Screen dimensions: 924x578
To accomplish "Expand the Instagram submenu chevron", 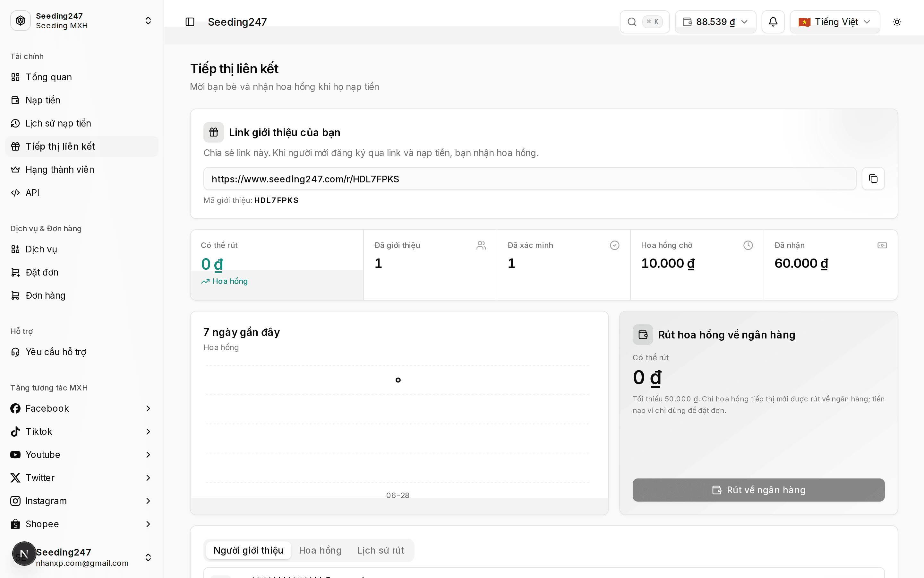I will tap(148, 501).
